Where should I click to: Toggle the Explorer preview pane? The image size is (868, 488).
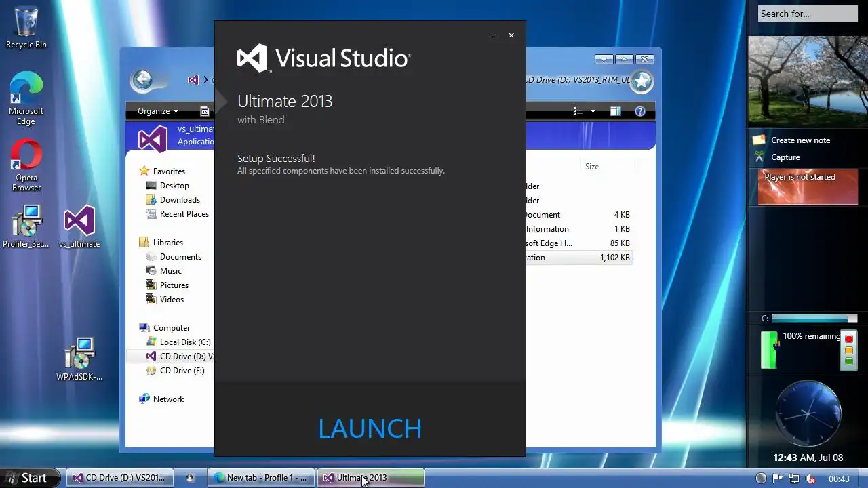616,111
